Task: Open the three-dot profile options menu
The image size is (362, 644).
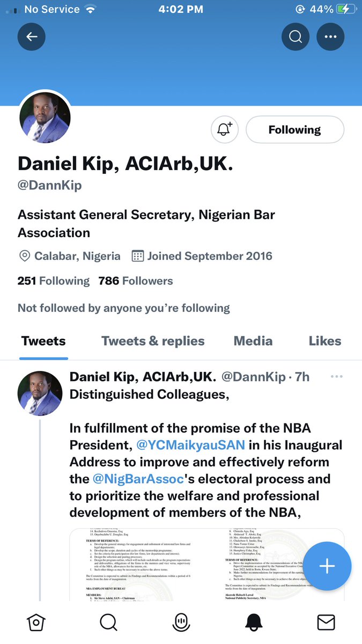Action: coord(330,36)
